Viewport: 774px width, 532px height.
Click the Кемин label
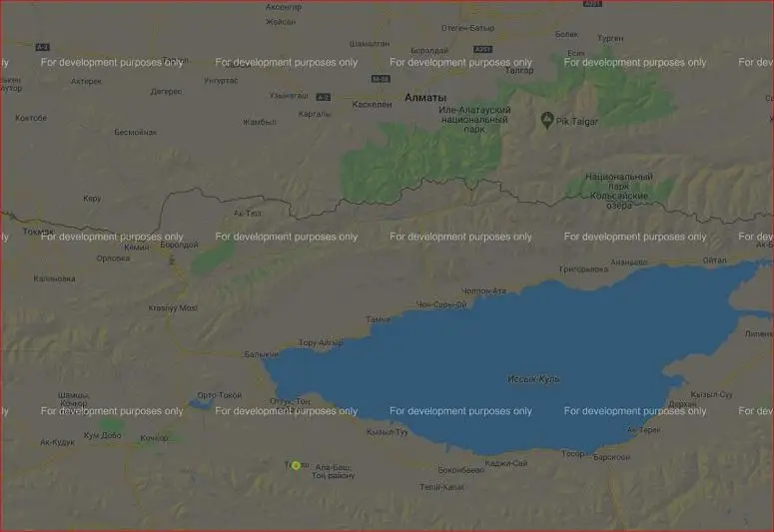(137, 248)
